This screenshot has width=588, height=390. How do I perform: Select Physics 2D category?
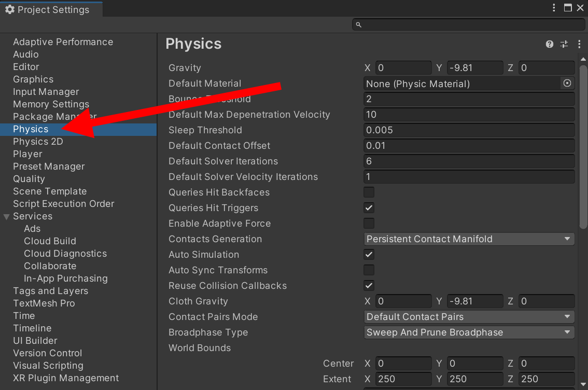[38, 142]
